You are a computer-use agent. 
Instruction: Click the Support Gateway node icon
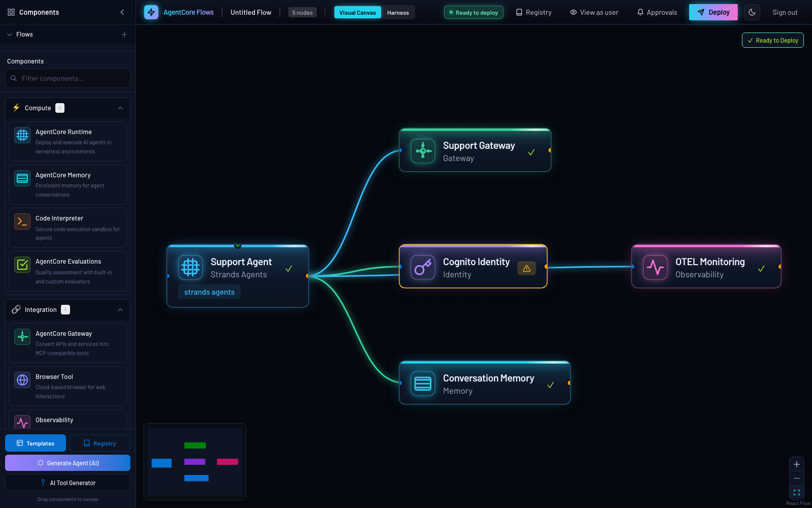click(x=423, y=151)
